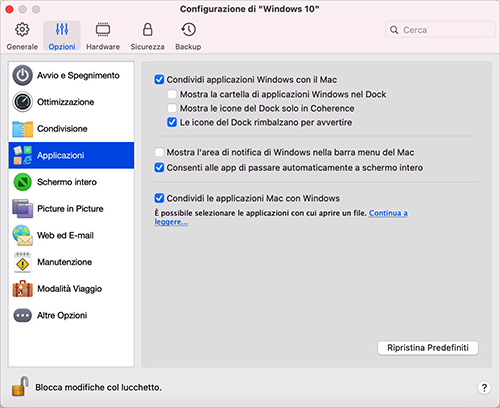
Task: Select Ottimizzazione in the sidebar
Action: (65, 102)
